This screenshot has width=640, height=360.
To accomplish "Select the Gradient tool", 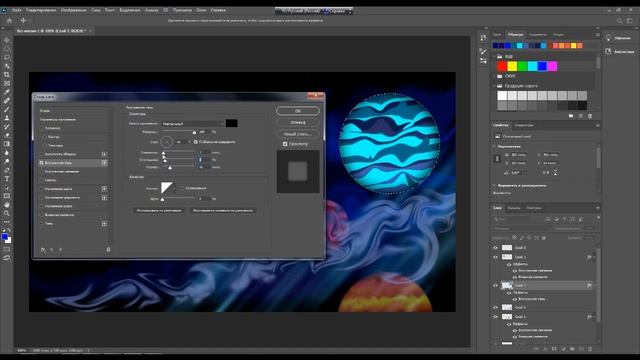I will (7, 144).
